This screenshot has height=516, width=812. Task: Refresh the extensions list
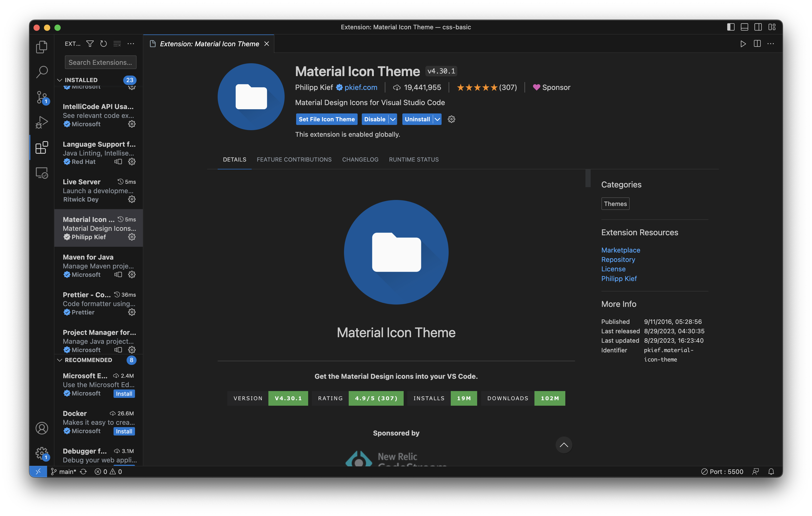(x=104, y=43)
